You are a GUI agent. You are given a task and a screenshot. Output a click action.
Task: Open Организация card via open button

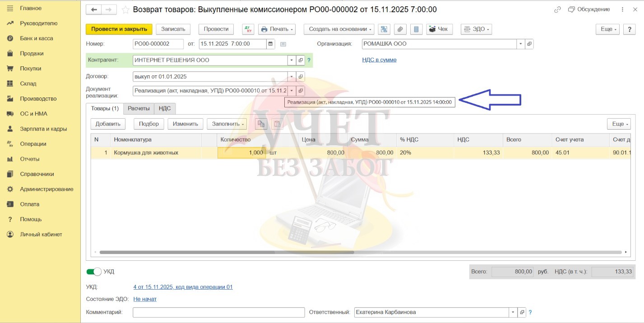coord(529,44)
